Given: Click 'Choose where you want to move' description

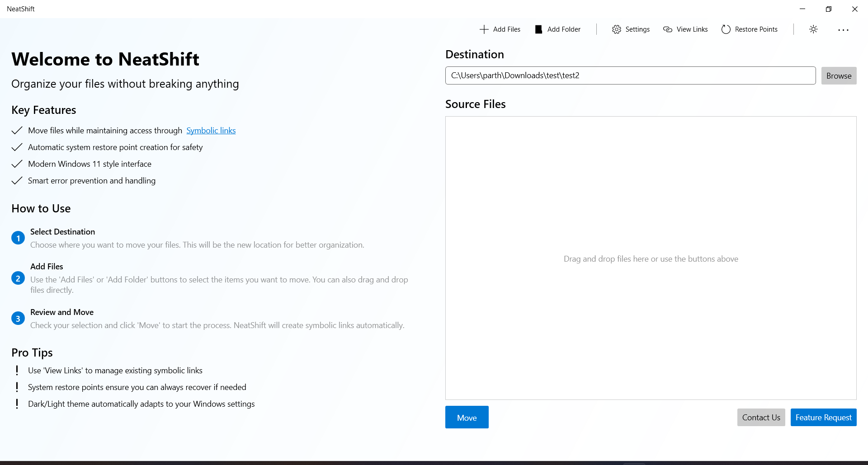Looking at the screenshot, I should click(197, 245).
